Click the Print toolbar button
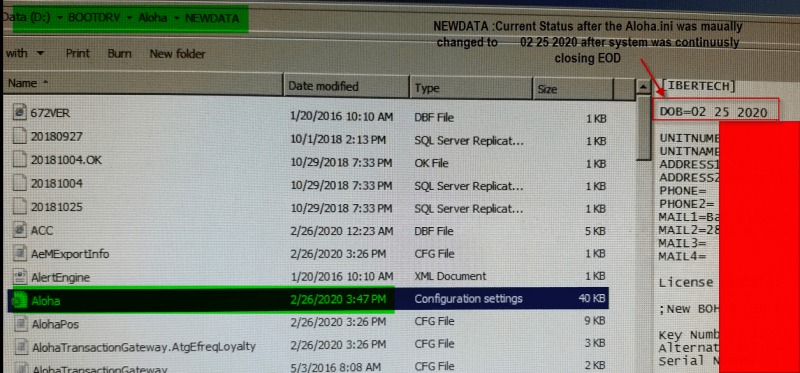This screenshot has width=800, height=373. coord(77,53)
